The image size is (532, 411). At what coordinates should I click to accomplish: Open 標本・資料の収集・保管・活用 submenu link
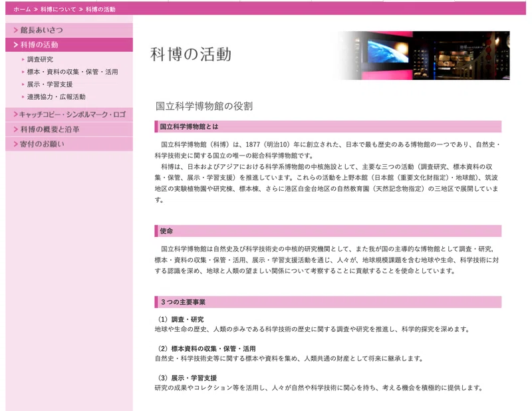(72, 72)
